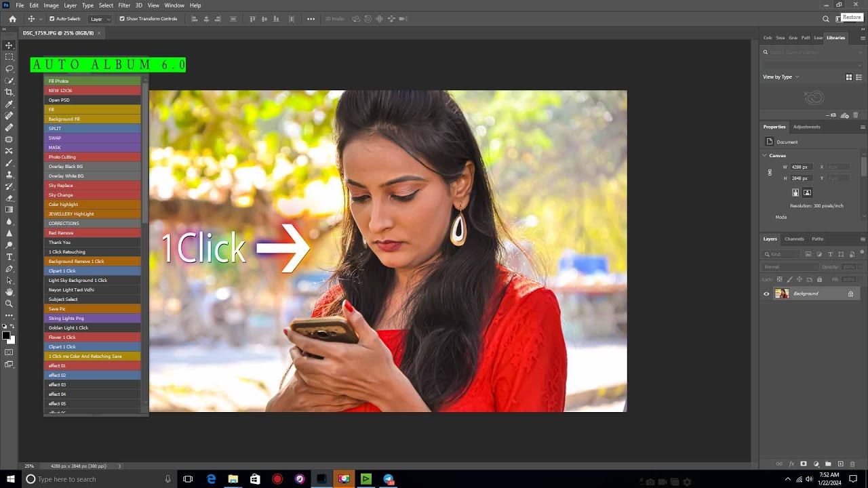868x488 pixels.
Task: Swap foreground and background colors arrow
Action: tap(12, 327)
